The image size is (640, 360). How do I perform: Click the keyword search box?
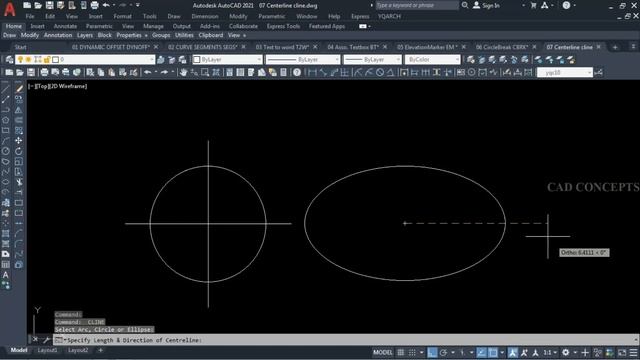click(x=417, y=5)
